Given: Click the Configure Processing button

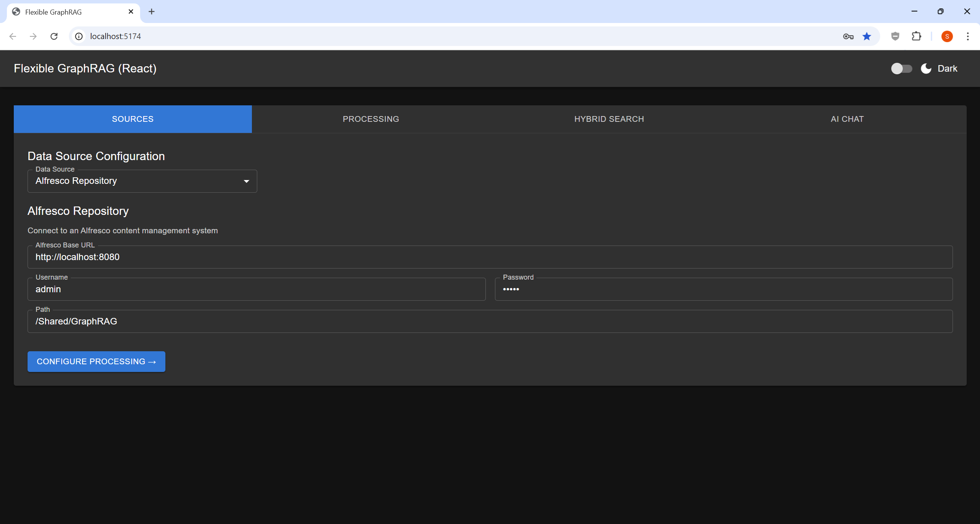Looking at the screenshot, I should coord(96,361).
